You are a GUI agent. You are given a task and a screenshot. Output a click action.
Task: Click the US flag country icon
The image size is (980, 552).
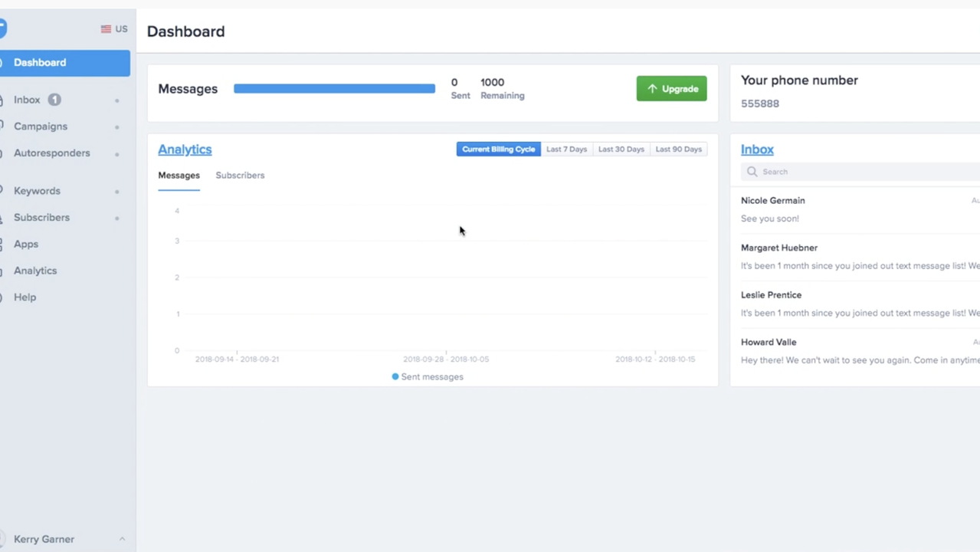tap(106, 29)
